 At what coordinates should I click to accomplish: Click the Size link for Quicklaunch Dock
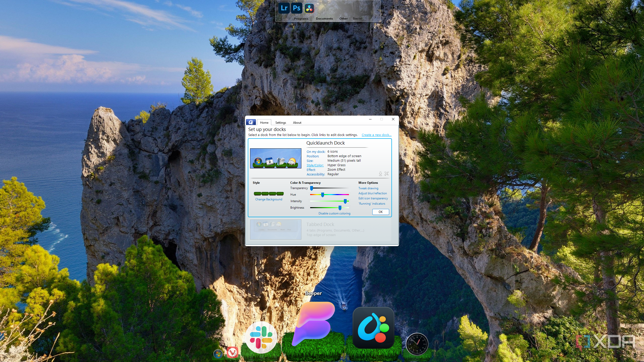(310, 161)
